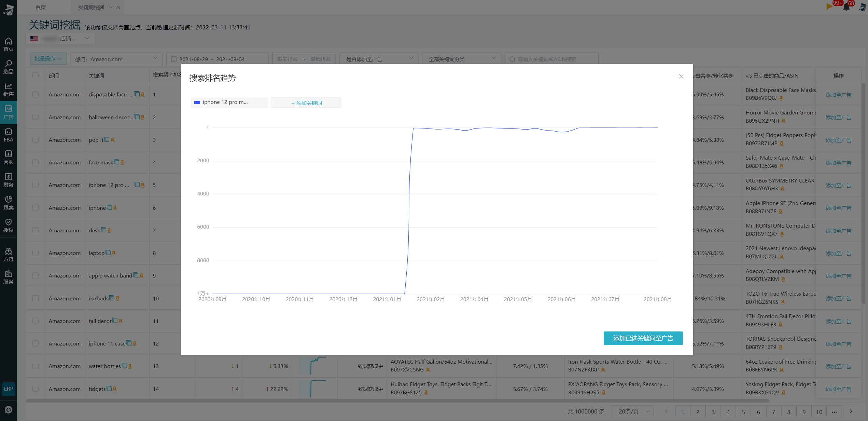Check the 'face mask' row checkbox
Viewport: 868px width, 421px height.
[x=36, y=162]
